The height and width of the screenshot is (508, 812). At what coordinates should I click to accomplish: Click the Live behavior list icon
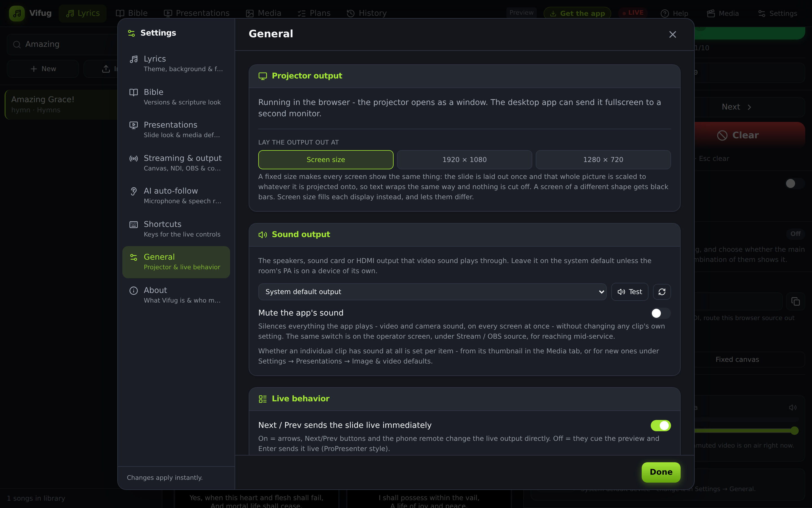(x=263, y=399)
